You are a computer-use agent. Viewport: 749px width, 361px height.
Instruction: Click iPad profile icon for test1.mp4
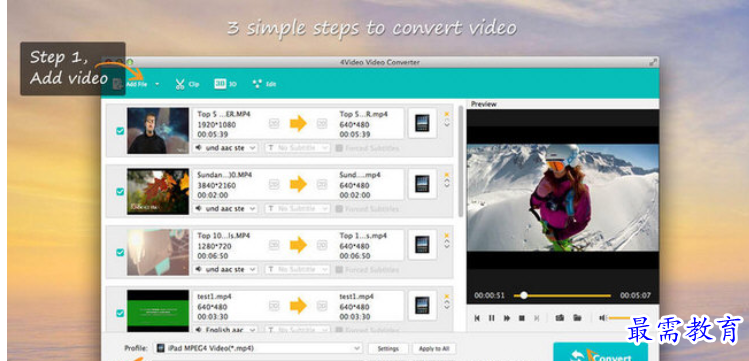click(x=422, y=305)
